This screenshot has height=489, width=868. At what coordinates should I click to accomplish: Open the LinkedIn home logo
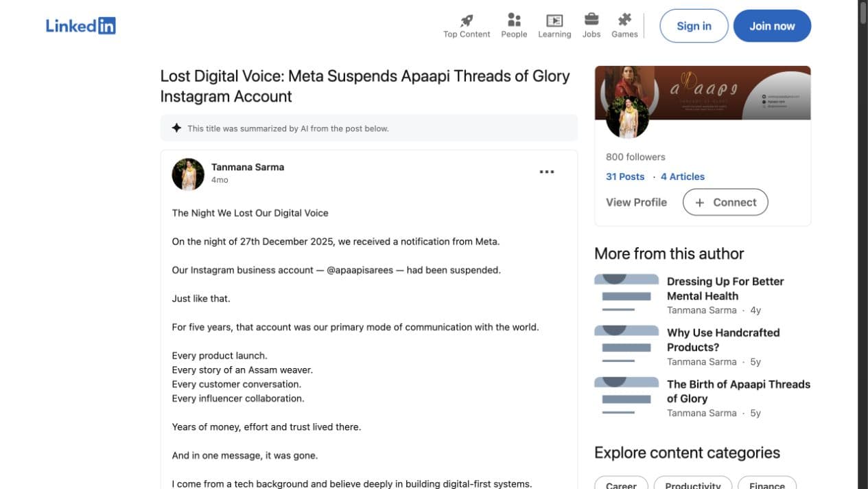(x=80, y=26)
